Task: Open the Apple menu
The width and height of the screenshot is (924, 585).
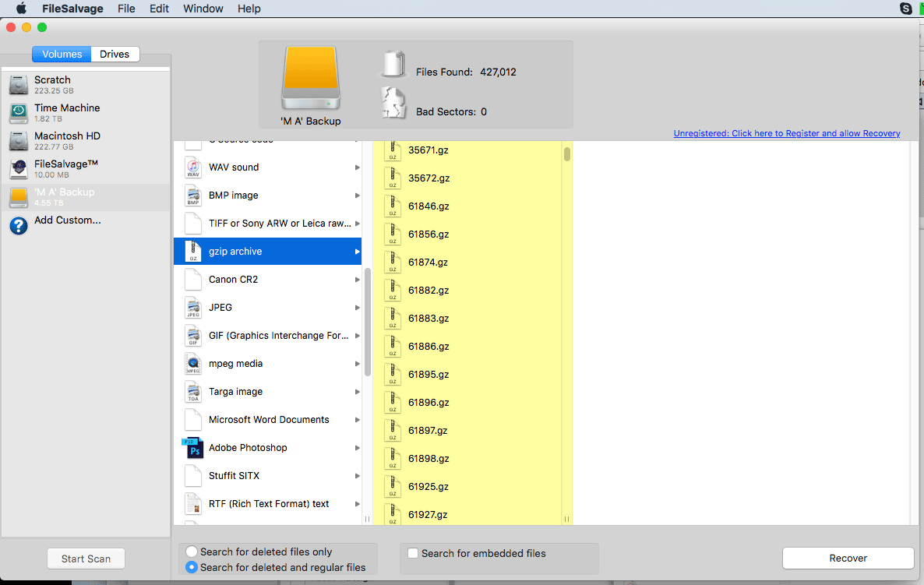Action: tap(21, 9)
